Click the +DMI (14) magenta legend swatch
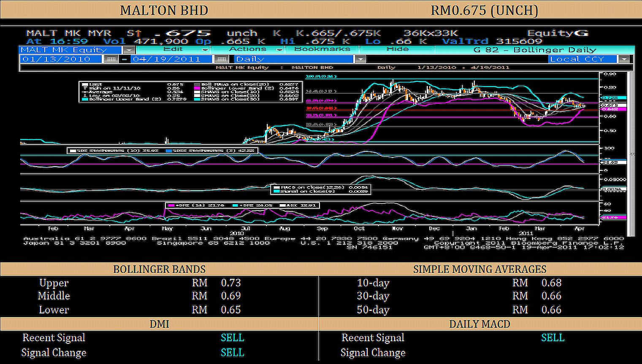642x364 pixels. [171, 205]
